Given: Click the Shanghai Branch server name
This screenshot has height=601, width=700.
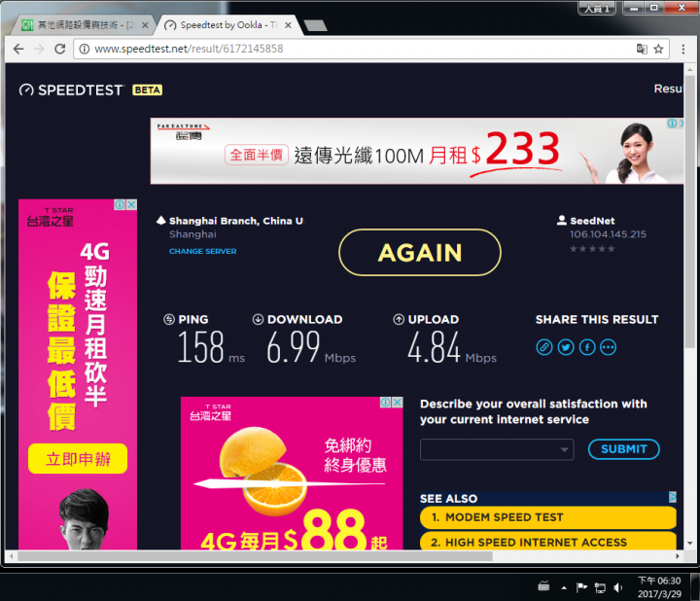Looking at the screenshot, I should coord(235,221).
